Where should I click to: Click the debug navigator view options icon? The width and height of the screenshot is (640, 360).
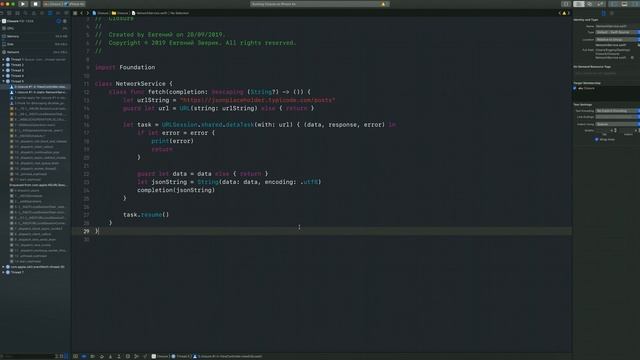(x=64, y=21)
